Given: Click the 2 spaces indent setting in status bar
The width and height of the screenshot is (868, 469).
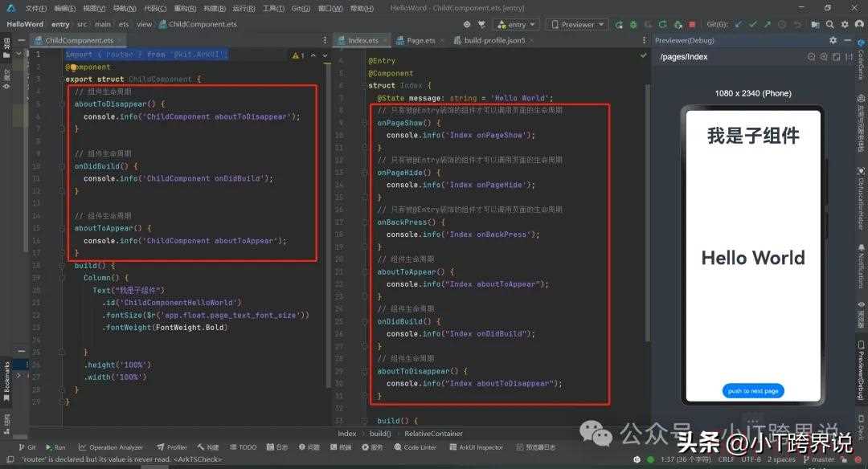Looking at the screenshot, I should click(x=780, y=459).
